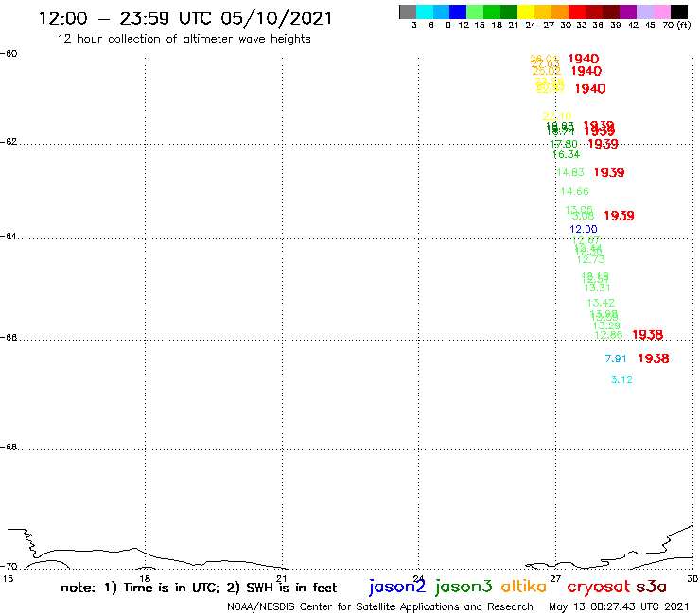Click the wave height value '12.73'
The height and width of the screenshot is (615, 700).
(x=591, y=259)
